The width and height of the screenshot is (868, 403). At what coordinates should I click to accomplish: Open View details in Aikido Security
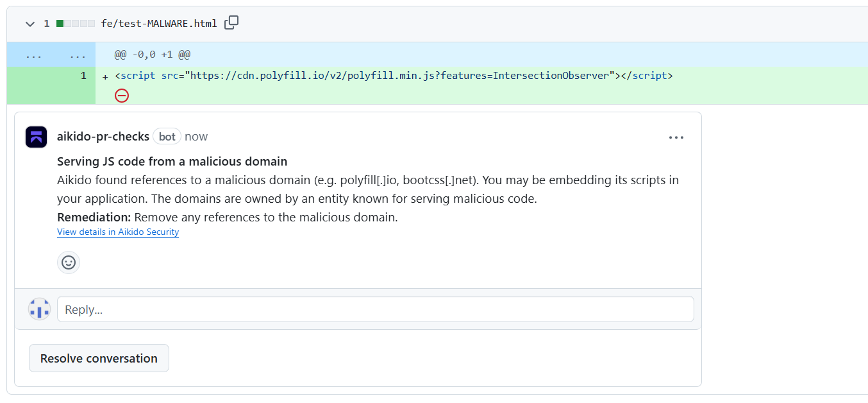pos(118,232)
